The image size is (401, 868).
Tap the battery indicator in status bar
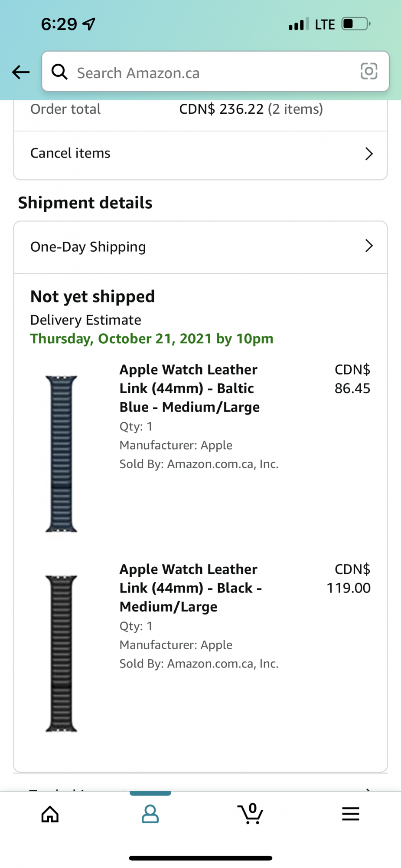[355, 24]
